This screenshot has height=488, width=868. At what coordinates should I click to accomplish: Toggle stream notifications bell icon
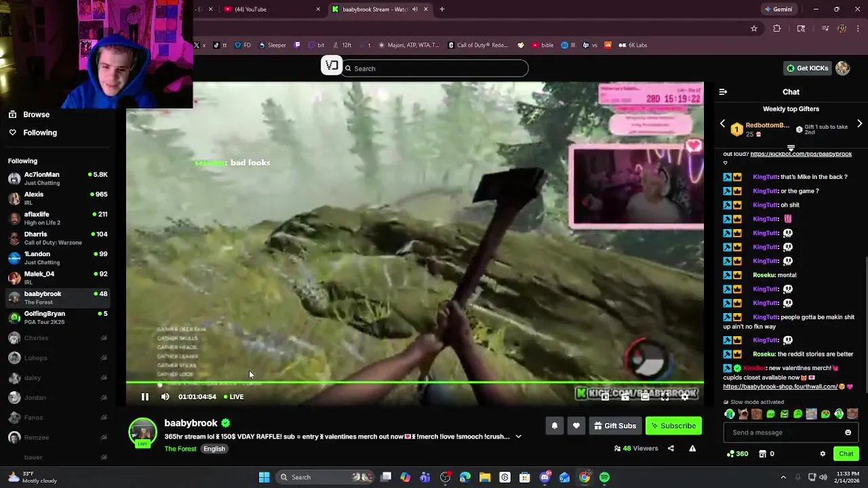click(555, 426)
